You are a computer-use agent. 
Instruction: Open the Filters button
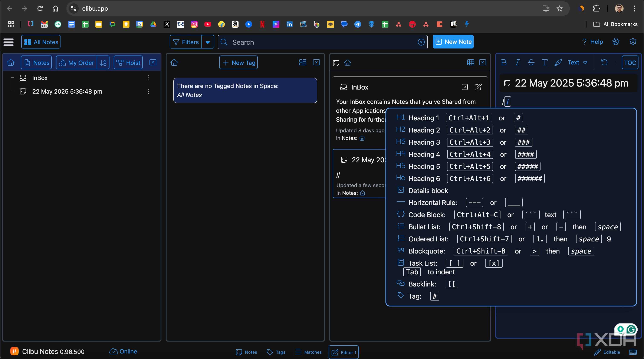point(186,42)
